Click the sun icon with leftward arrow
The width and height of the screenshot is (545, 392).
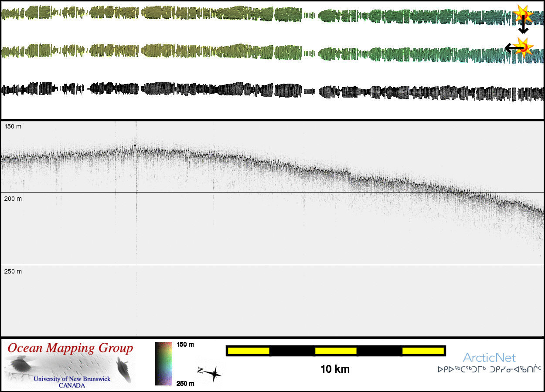point(523,47)
